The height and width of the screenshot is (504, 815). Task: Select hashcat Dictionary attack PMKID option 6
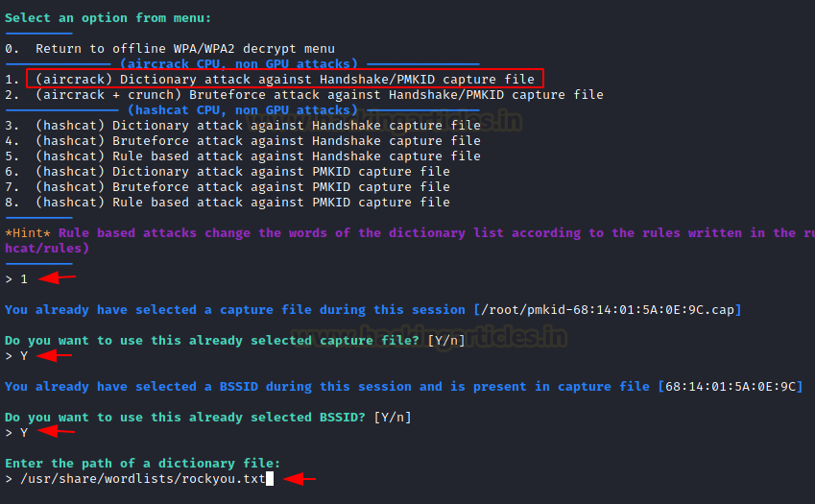pos(228,172)
